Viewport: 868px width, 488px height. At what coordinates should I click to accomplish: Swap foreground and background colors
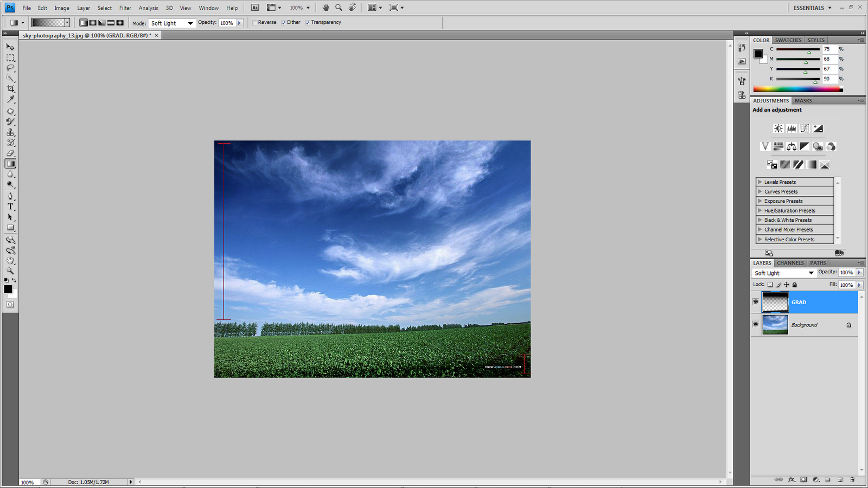(14, 280)
